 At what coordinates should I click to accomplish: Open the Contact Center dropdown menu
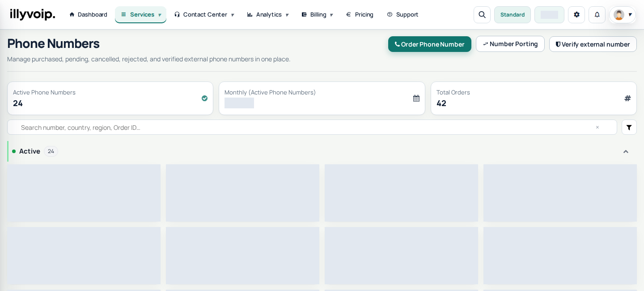tap(204, 14)
